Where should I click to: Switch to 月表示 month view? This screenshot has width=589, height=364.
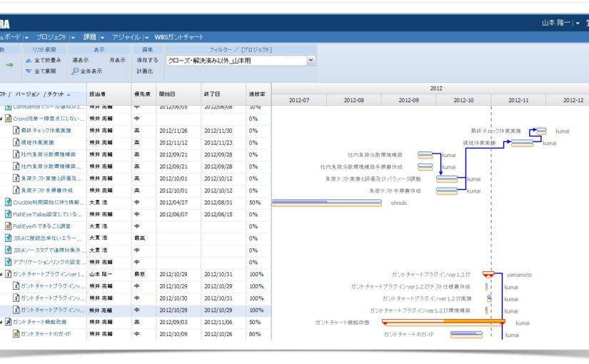click(x=117, y=60)
